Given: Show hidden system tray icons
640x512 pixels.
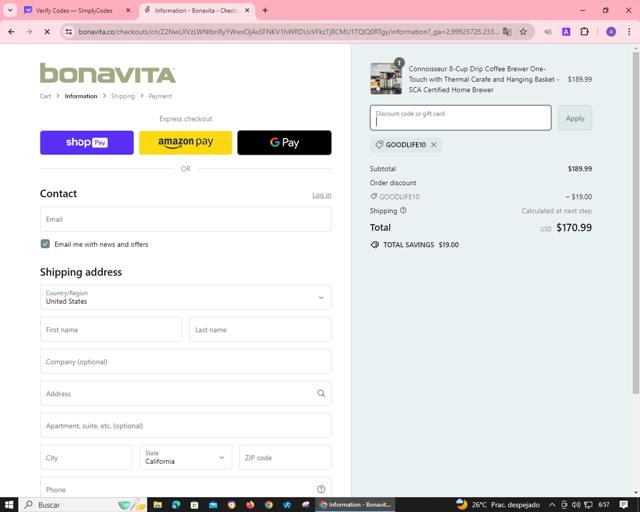Looking at the screenshot, I should [552, 505].
